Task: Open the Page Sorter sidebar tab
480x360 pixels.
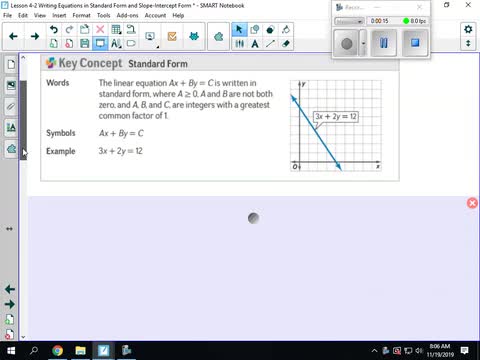Action: (11, 64)
